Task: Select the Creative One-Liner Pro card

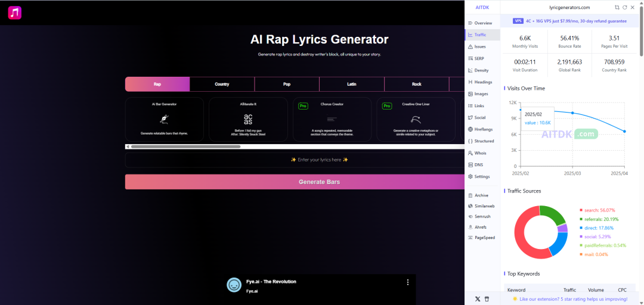Action: (x=416, y=120)
